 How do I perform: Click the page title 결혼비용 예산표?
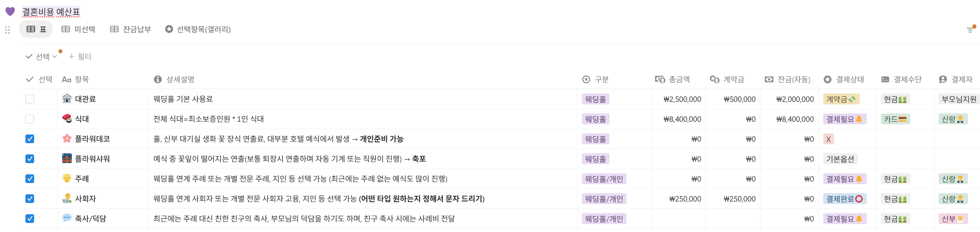click(51, 12)
